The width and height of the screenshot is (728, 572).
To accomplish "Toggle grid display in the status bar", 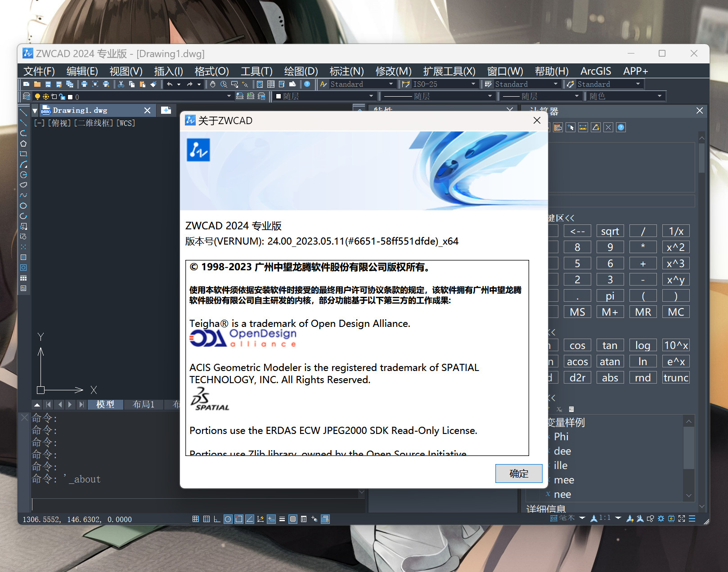I will tap(207, 519).
